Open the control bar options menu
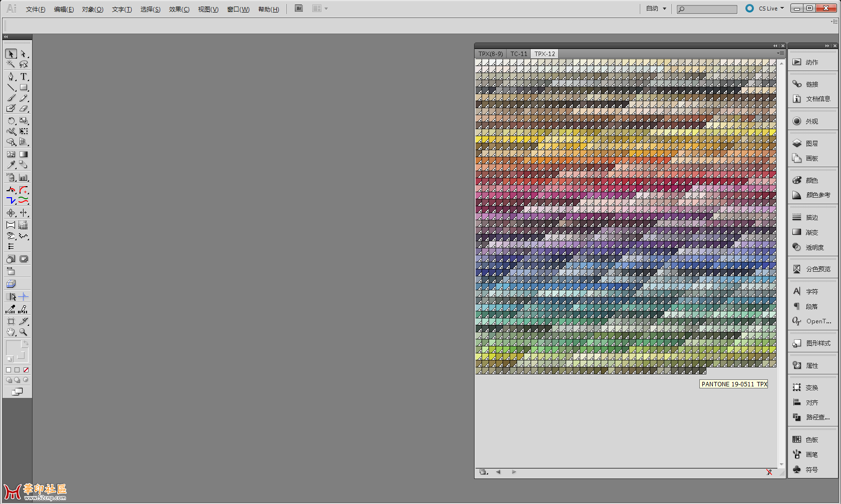 pos(834,22)
